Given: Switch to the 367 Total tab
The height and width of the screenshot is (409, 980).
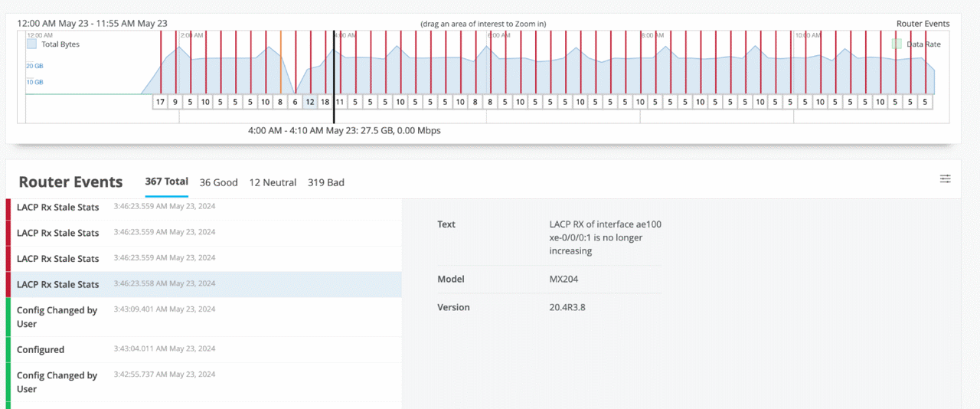Looking at the screenshot, I should tap(166, 182).
